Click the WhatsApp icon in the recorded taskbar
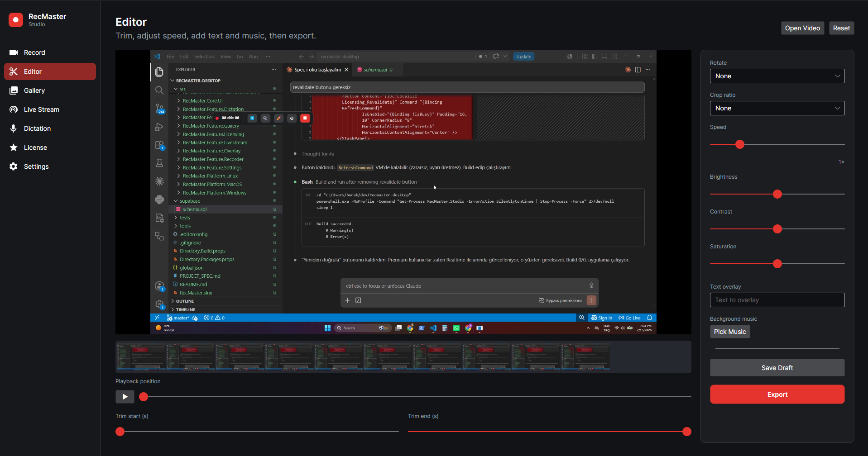Image resolution: width=868 pixels, height=456 pixels. tap(456, 328)
